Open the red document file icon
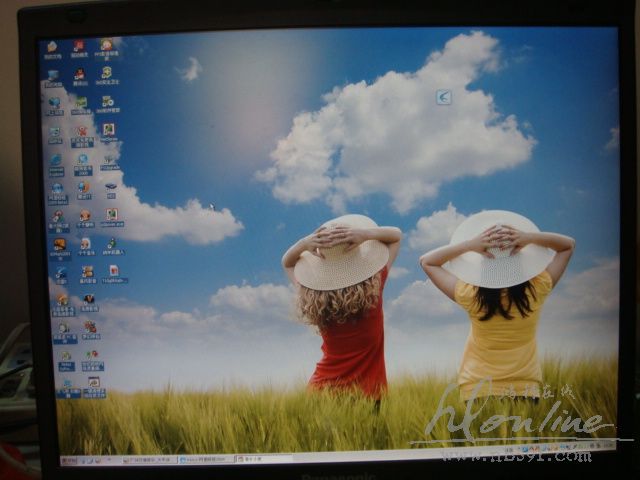The height and width of the screenshot is (480, 640). (x=114, y=274)
